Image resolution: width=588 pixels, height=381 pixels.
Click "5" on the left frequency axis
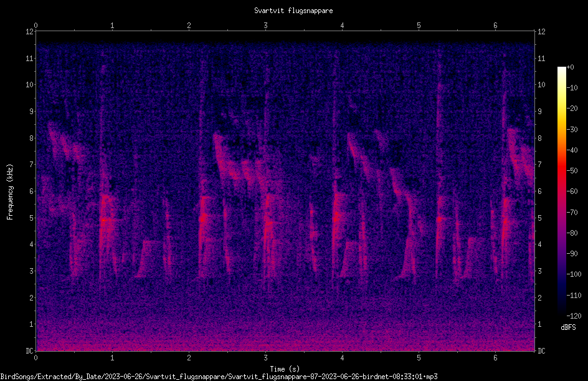coord(32,218)
